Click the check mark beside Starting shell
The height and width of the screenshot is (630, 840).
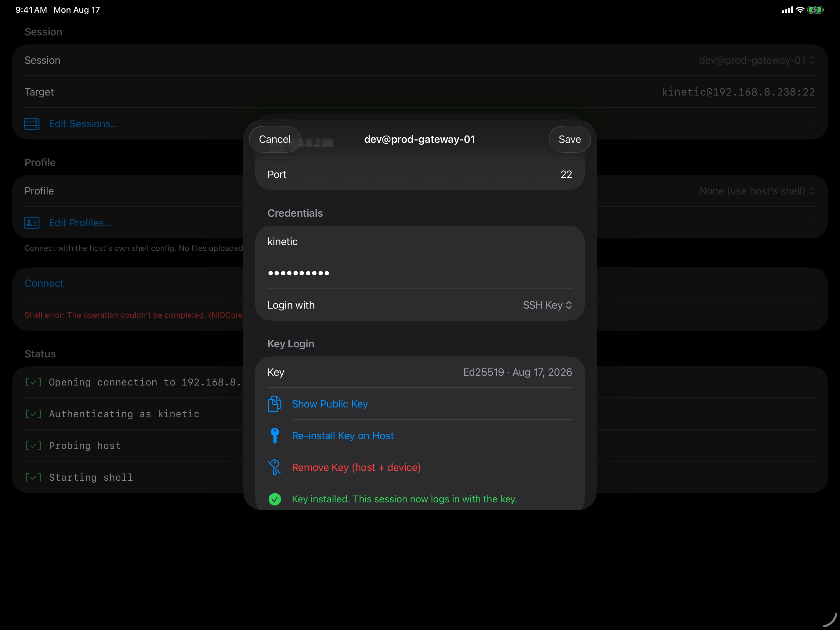click(33, 477)
